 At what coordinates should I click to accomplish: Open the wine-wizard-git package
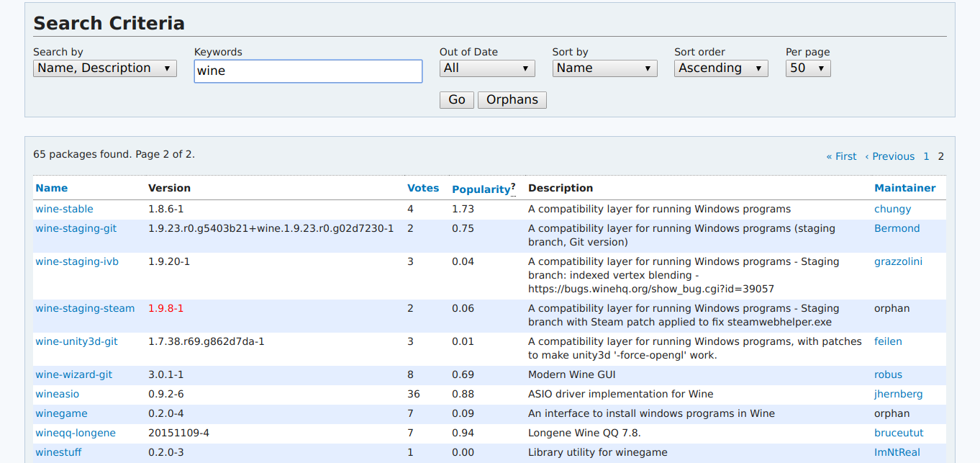click(x=74, y=374)
